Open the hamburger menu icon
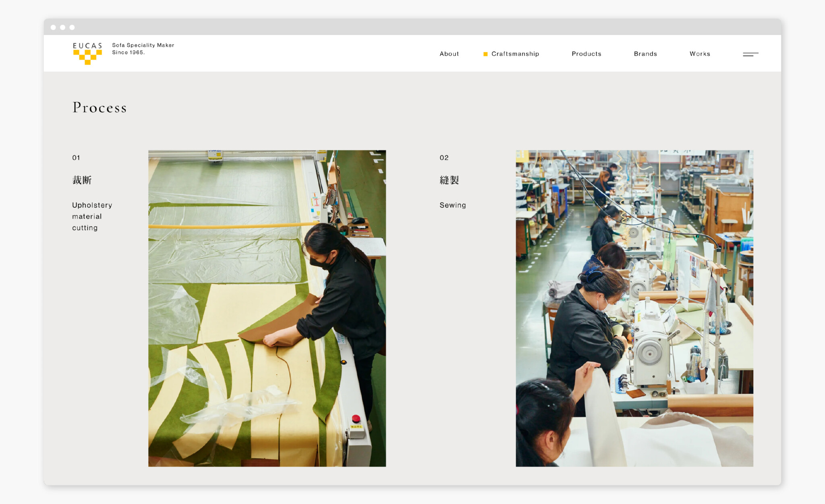This screenshot has height=504, width=825. click(750, 54)
